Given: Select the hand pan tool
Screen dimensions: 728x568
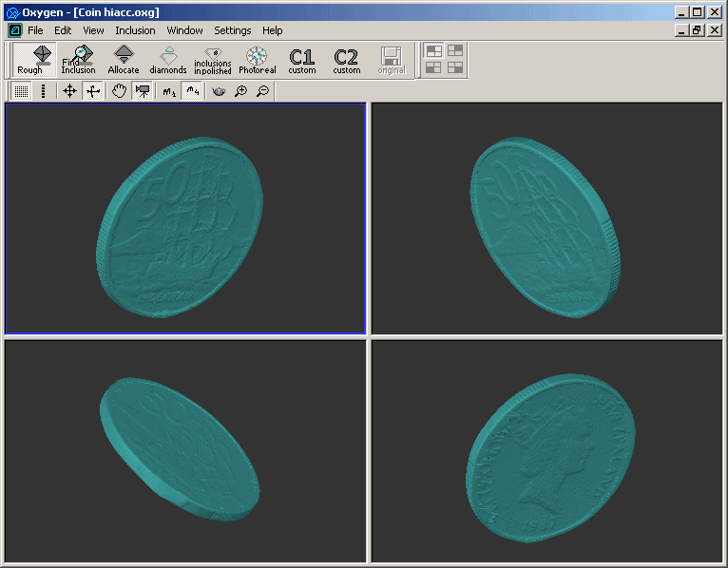Looking at the screenshot, I should 119,91.
